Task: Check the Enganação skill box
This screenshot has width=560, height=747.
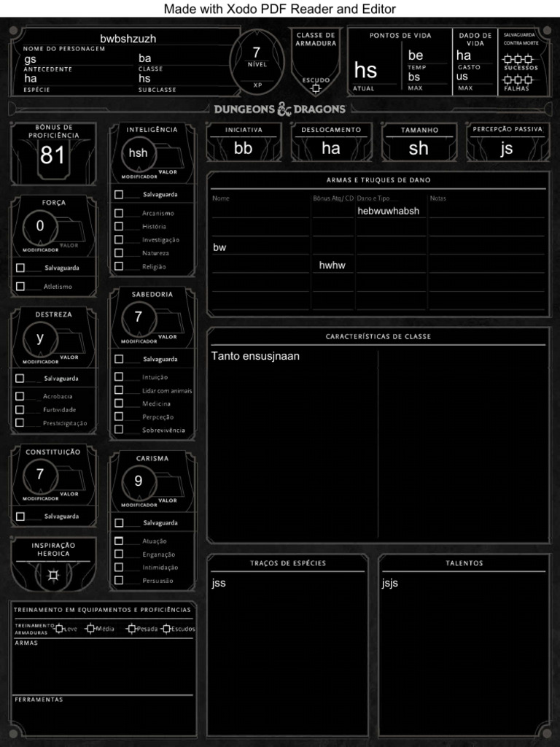Action: pyautogui.click(x=119, y=554)
